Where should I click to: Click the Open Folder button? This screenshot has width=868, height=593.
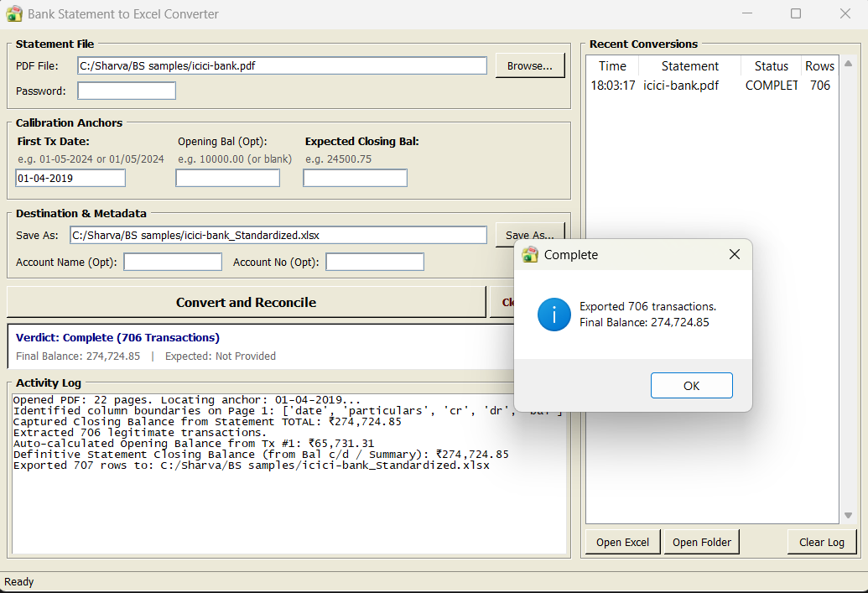pyautogui.click(x=701, y=542)
